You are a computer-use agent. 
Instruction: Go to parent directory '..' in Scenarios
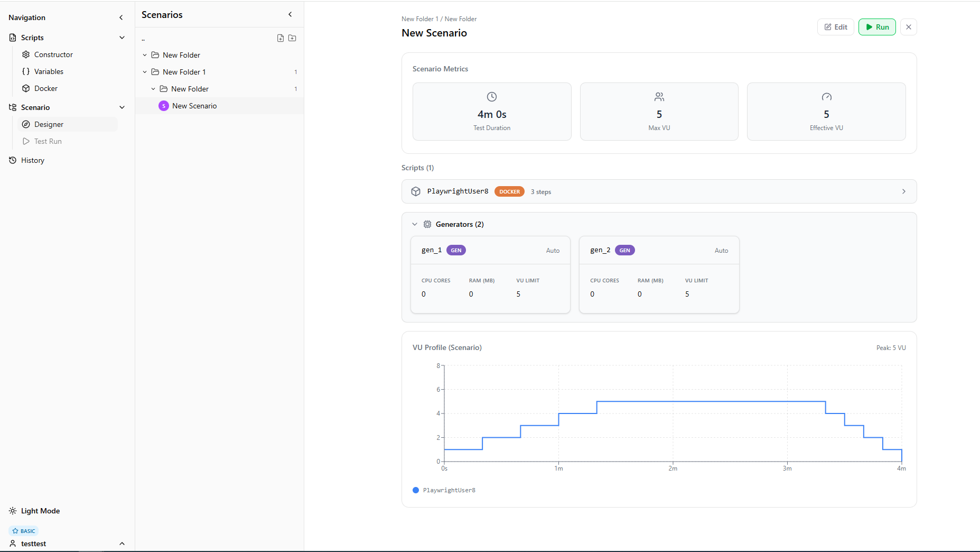coord(143,39)
